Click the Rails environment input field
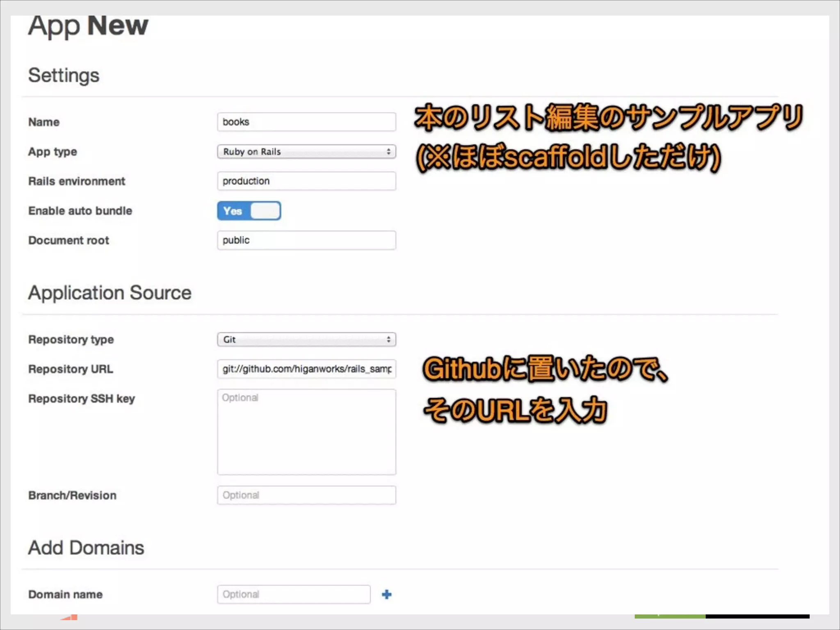The height and width of the screenshot is (630, 840). pos(306,181)
